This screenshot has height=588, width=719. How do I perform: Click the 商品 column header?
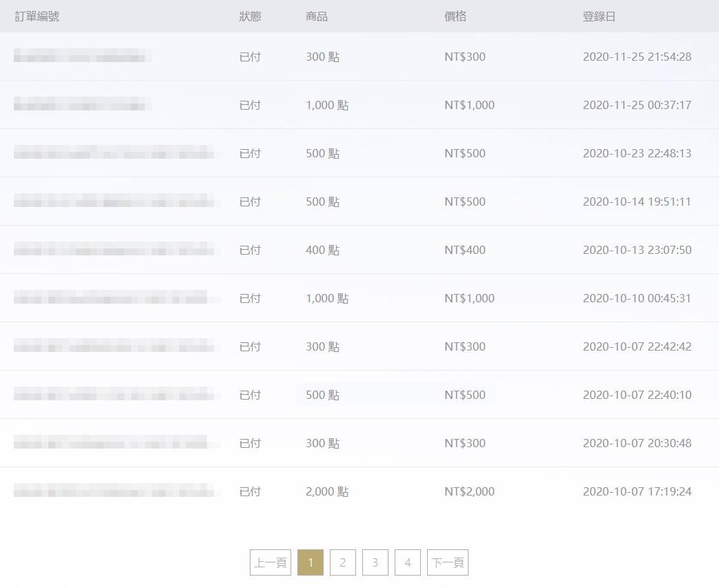coord(317,17)
